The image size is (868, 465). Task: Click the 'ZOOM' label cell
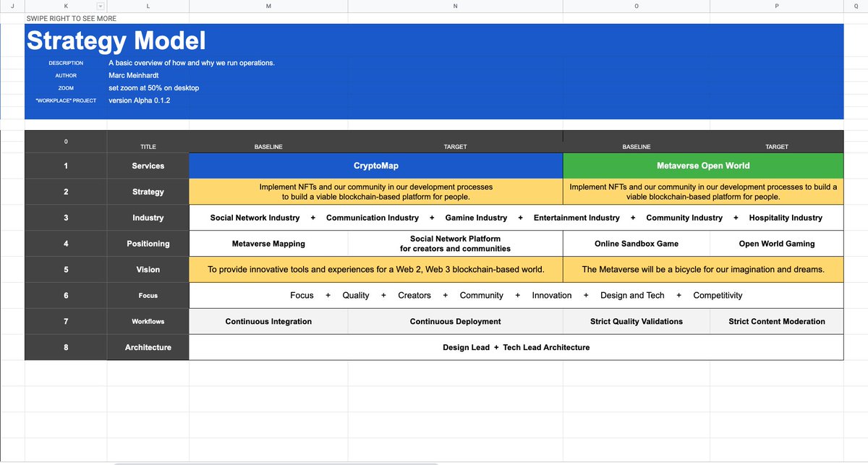point(66,88)
